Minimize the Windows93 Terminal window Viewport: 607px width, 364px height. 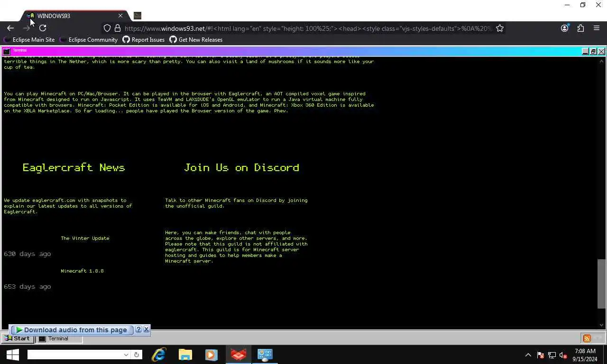pyautogui.click(x=585, y=51)
